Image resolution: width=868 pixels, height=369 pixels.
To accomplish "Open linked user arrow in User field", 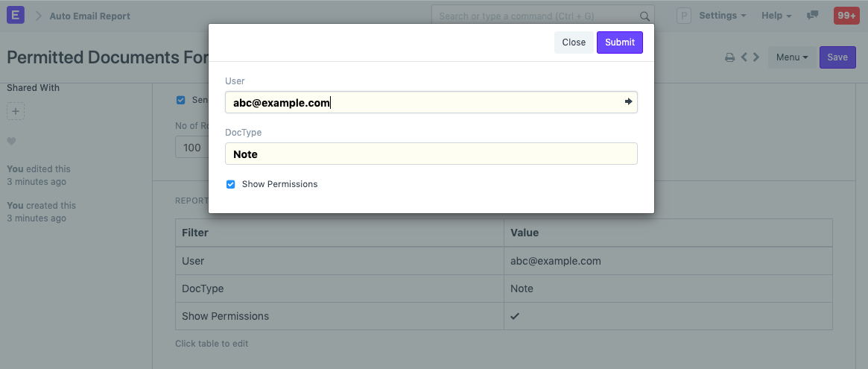I will click(x=628, y=102).
